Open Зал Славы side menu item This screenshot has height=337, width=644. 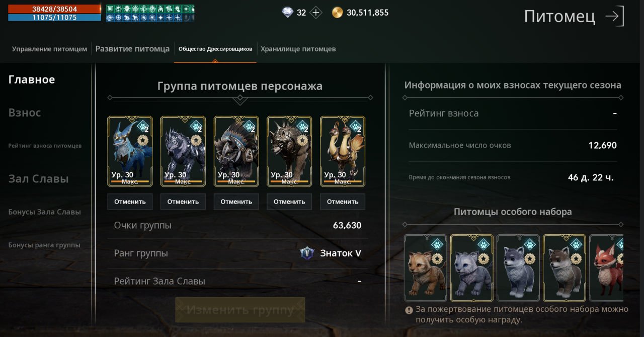39,179
